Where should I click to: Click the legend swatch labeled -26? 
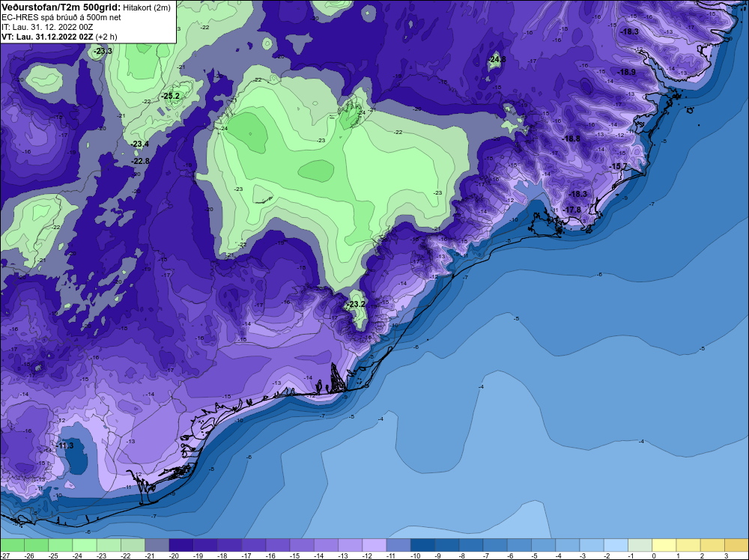pos(36,545)
